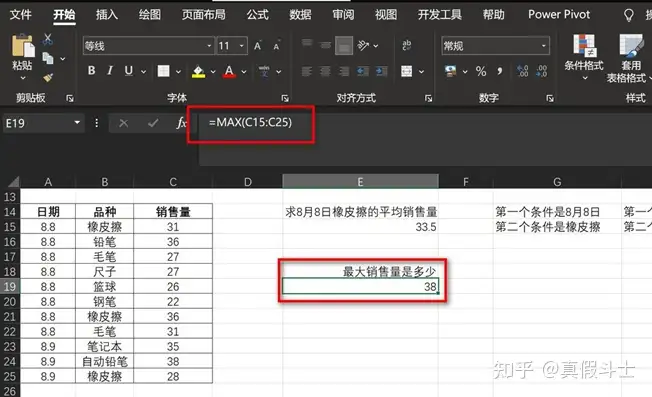Click the Format Painter brush icon
The image size is (652, 397).
[x=48, y=77]
